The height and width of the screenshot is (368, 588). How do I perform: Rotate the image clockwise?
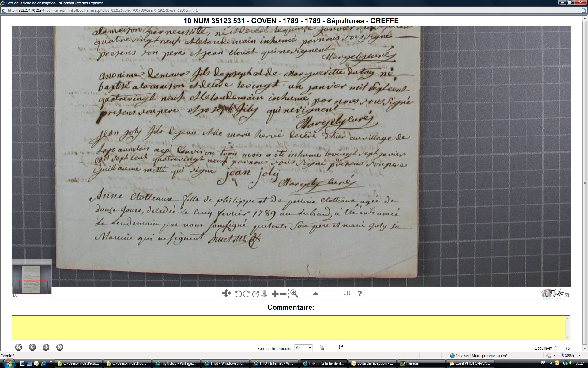246,294
